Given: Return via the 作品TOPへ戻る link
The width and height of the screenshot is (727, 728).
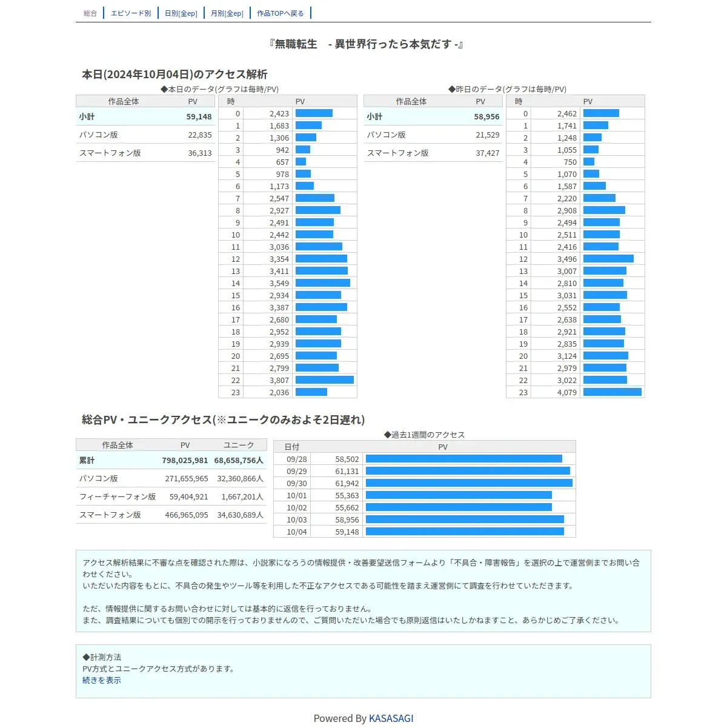Looking at the screenshot, I should pos(281,13).
